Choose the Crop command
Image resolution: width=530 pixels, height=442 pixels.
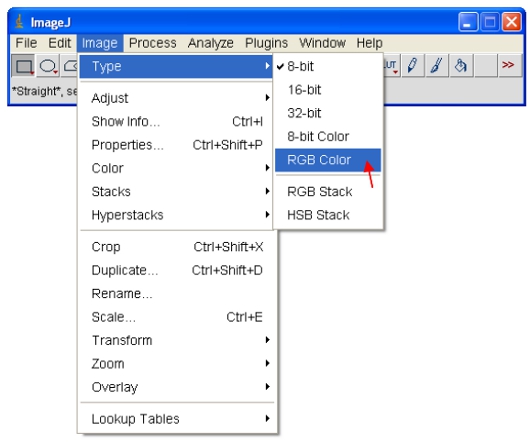(176, 247)
